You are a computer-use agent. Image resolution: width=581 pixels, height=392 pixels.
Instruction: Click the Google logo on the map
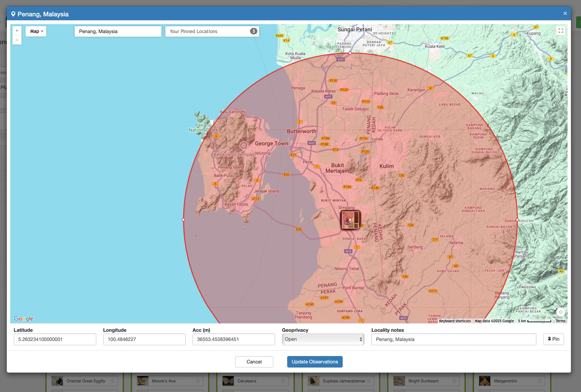click(x=24, y=319)
